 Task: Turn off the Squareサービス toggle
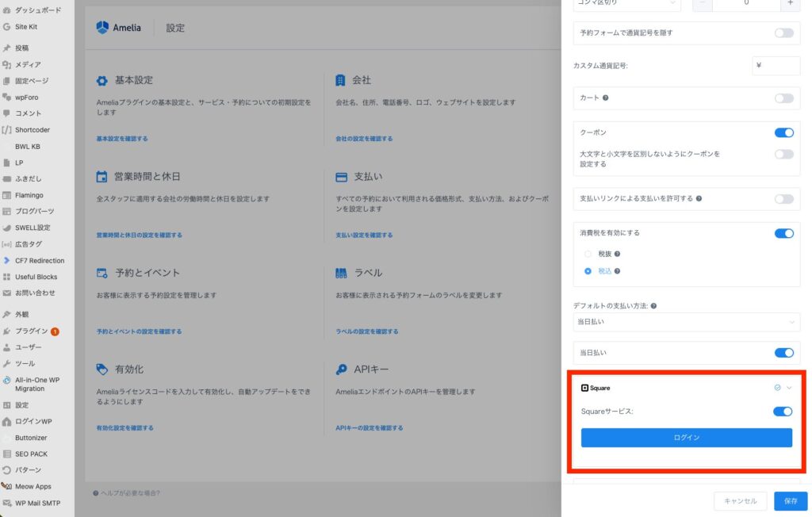point(782,412)
